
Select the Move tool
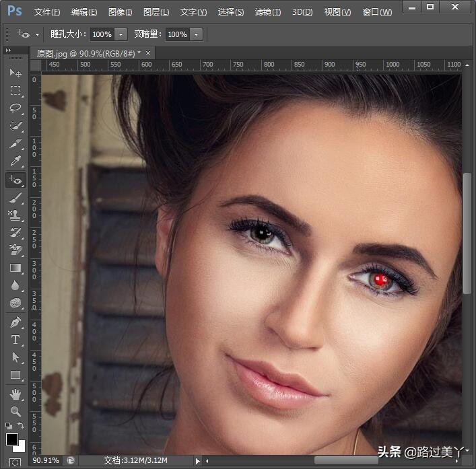tap(15, 73)
